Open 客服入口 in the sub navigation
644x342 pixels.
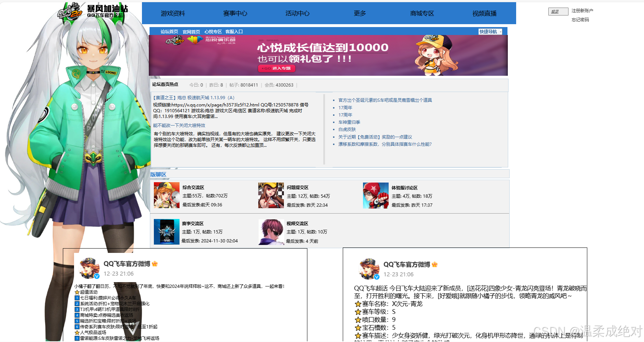[234, 32]
